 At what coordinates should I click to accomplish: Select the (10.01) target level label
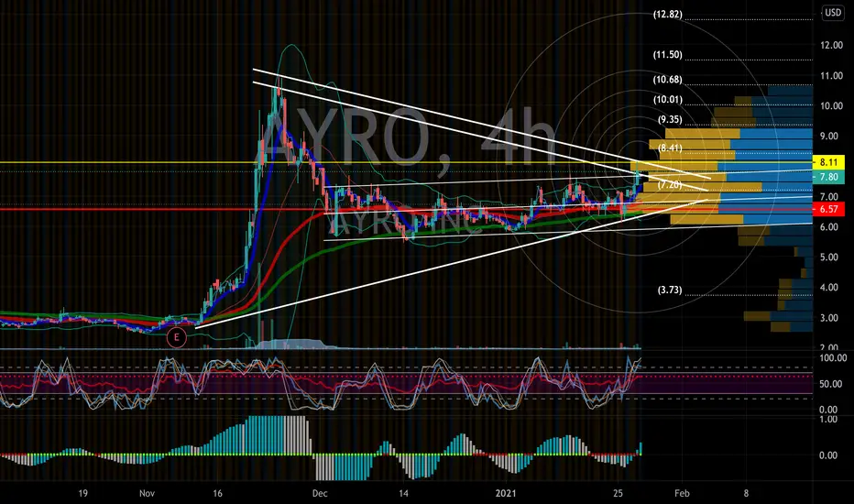tap(668, 100)
